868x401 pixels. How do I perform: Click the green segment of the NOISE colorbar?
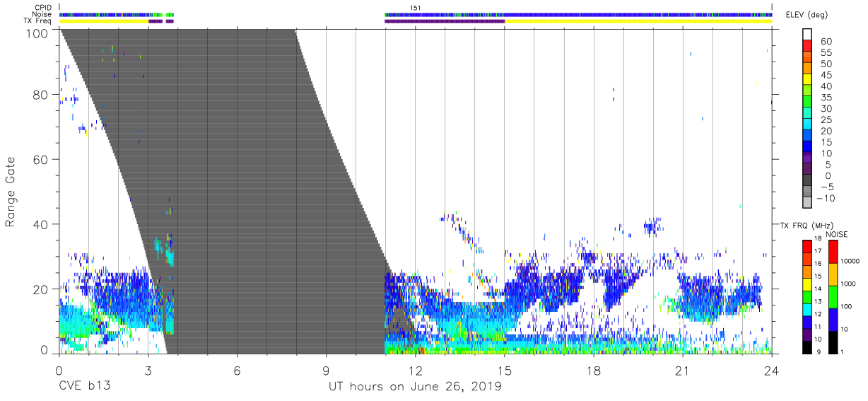833,297
